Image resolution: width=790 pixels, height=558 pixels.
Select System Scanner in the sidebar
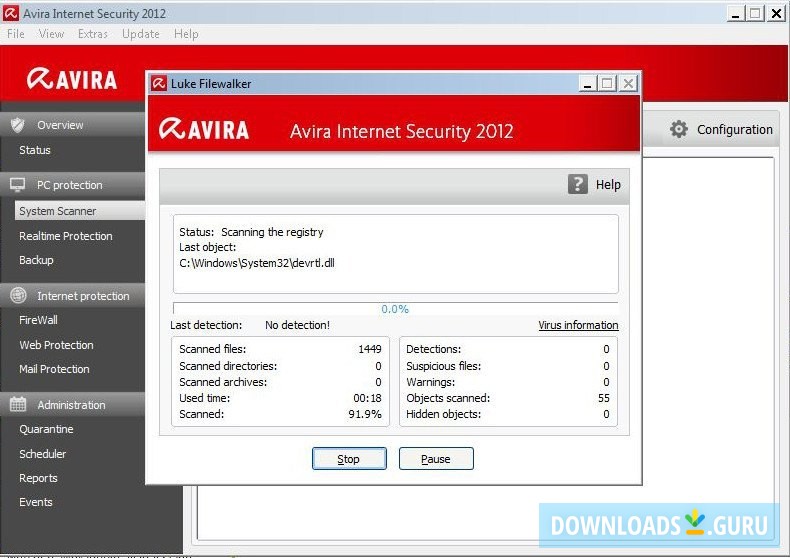[x=80, y=211]
